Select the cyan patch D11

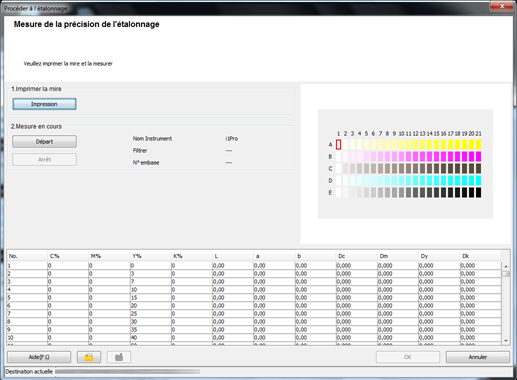pyautogui.click(x=408, y=180)
